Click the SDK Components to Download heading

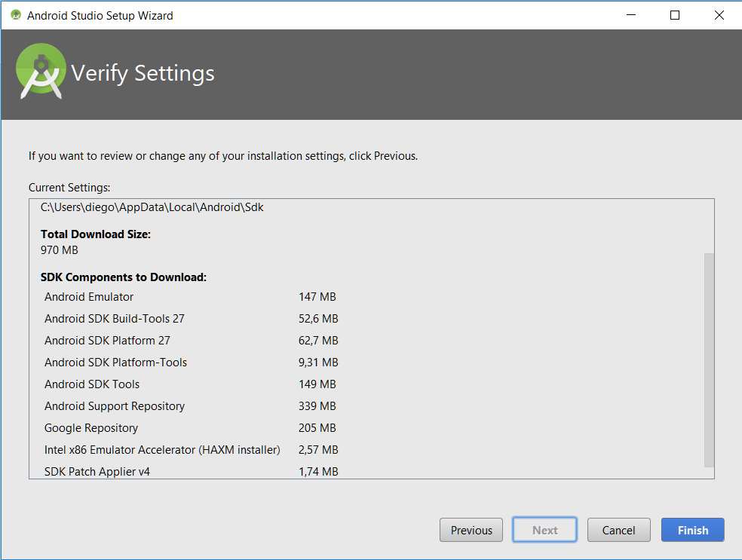[124, 277]
